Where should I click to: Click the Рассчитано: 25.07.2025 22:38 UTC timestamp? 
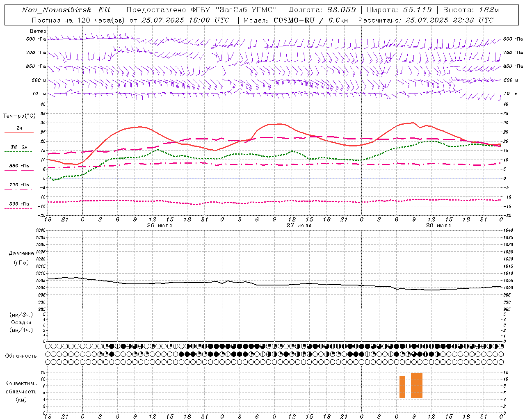tap(426, 20)
